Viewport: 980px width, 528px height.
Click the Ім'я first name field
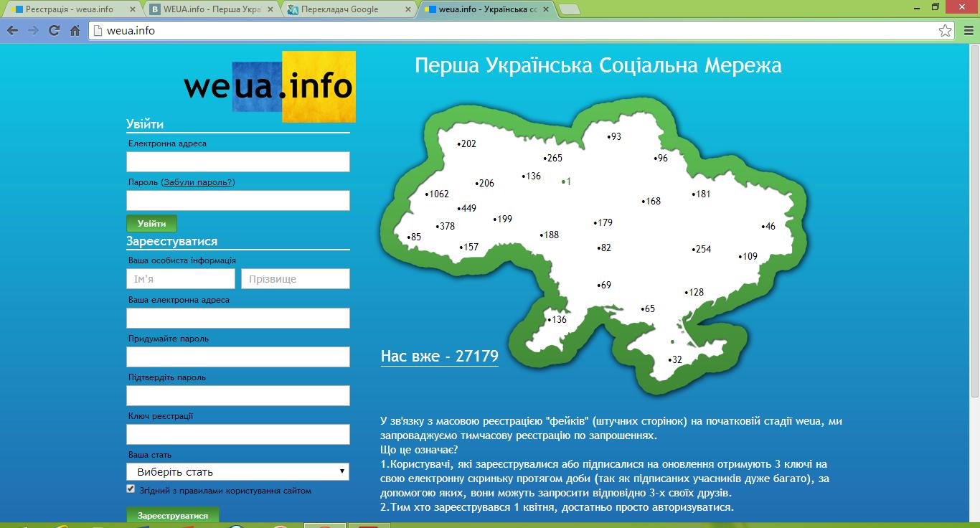click(181, 279)
